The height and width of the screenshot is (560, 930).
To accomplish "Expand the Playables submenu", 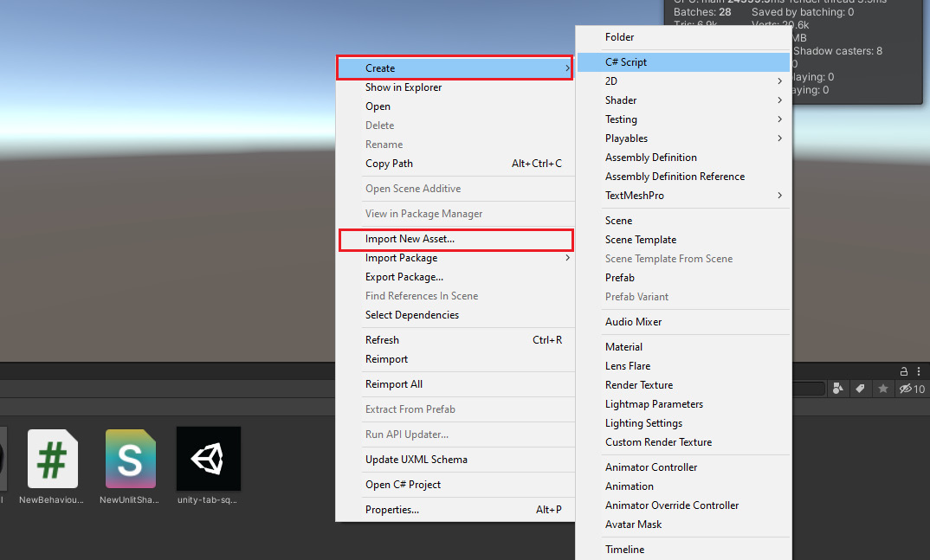I will [683, 138].
